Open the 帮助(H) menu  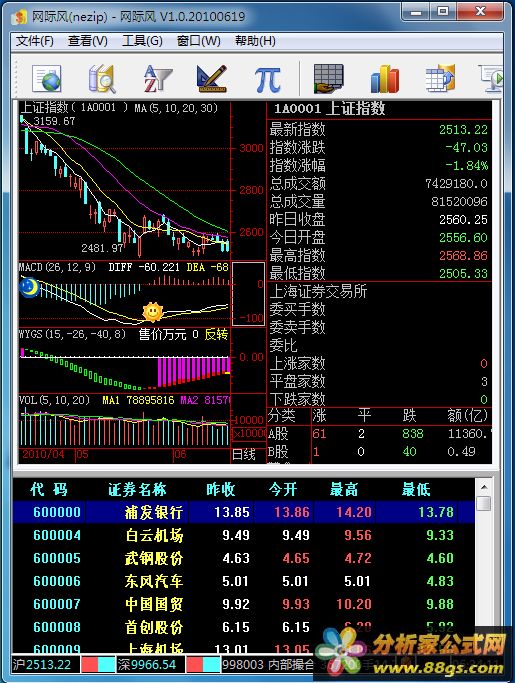255,41
